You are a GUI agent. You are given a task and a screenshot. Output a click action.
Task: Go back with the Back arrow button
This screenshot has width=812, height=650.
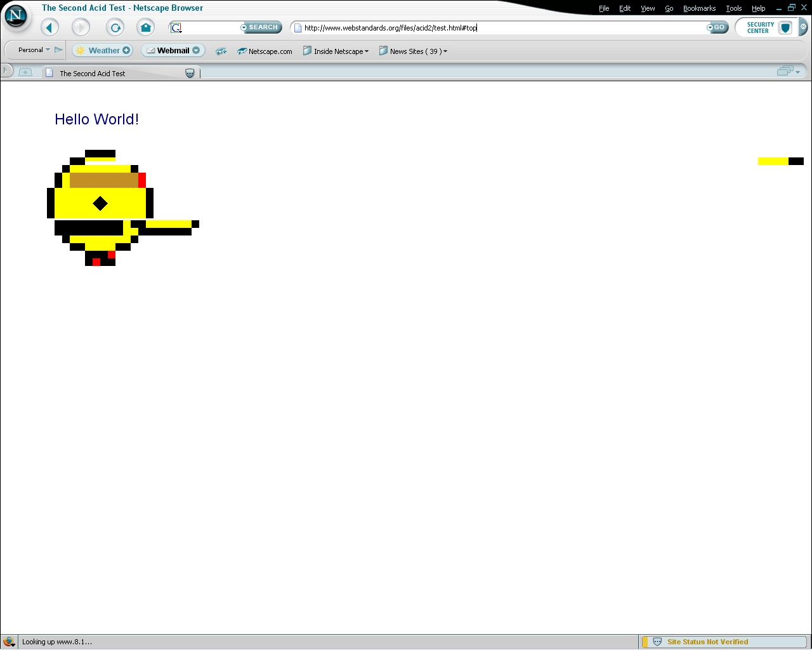click(50, 27)
